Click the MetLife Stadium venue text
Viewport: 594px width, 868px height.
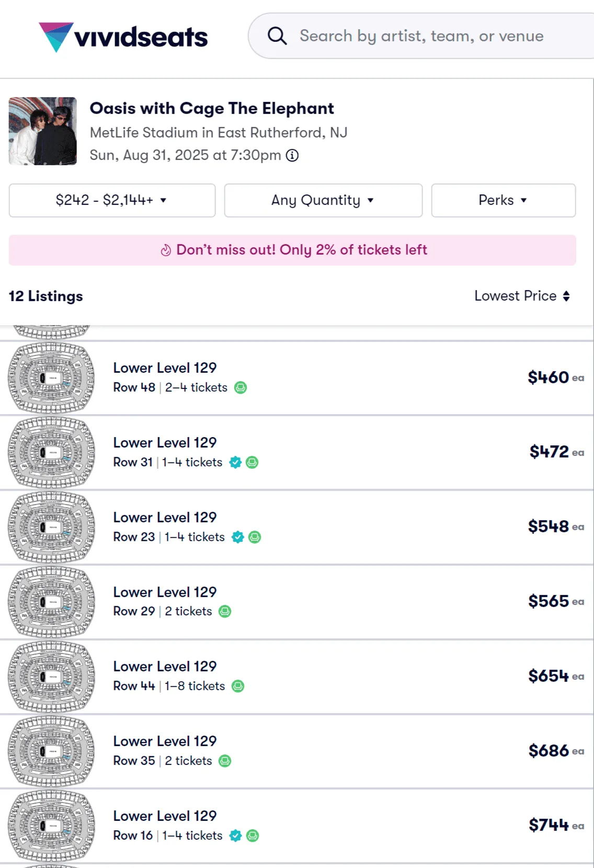coord(220,133)
